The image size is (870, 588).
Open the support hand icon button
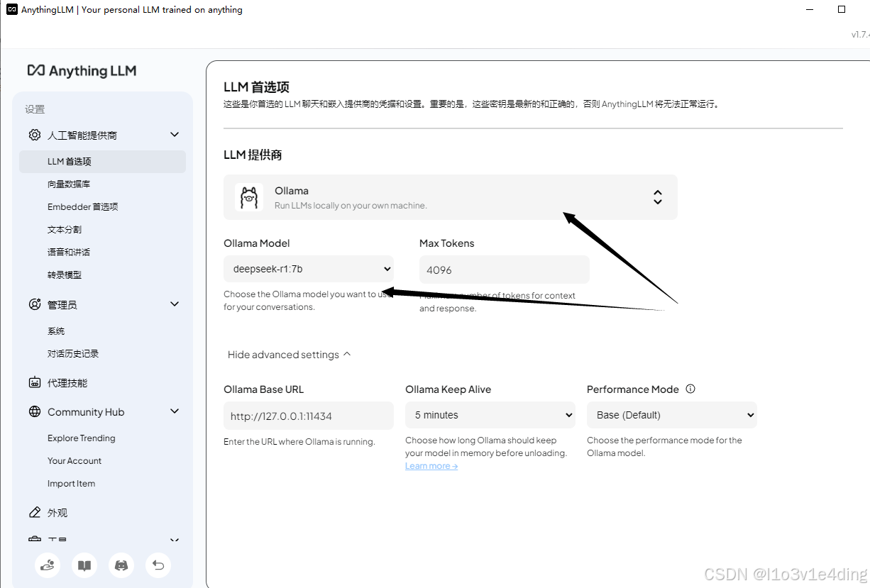(x=48, y=565)
